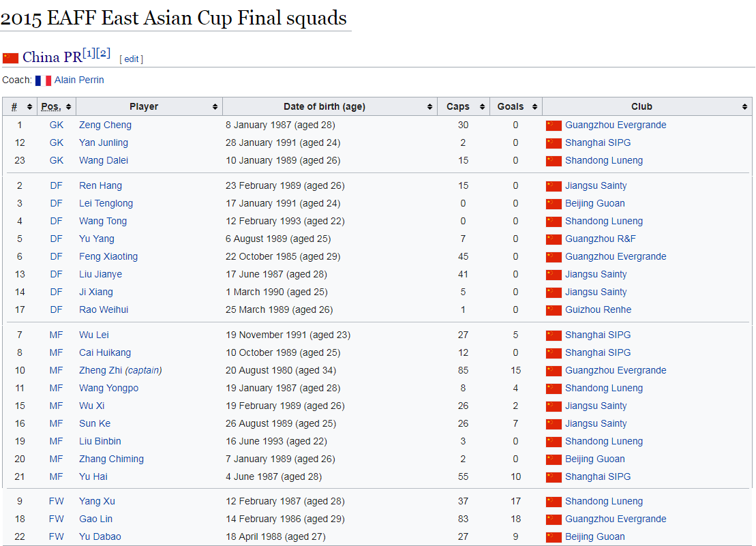The image size is (756, 546).
Task: Click the French flag next to Alain Perrin
Action: pos(44,80)
